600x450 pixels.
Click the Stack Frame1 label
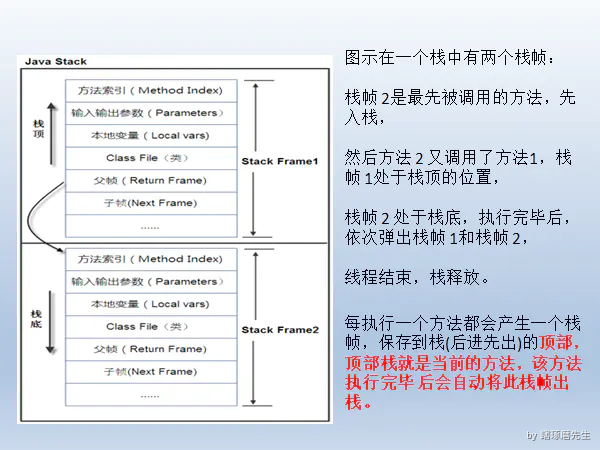(x=280, y=161)
